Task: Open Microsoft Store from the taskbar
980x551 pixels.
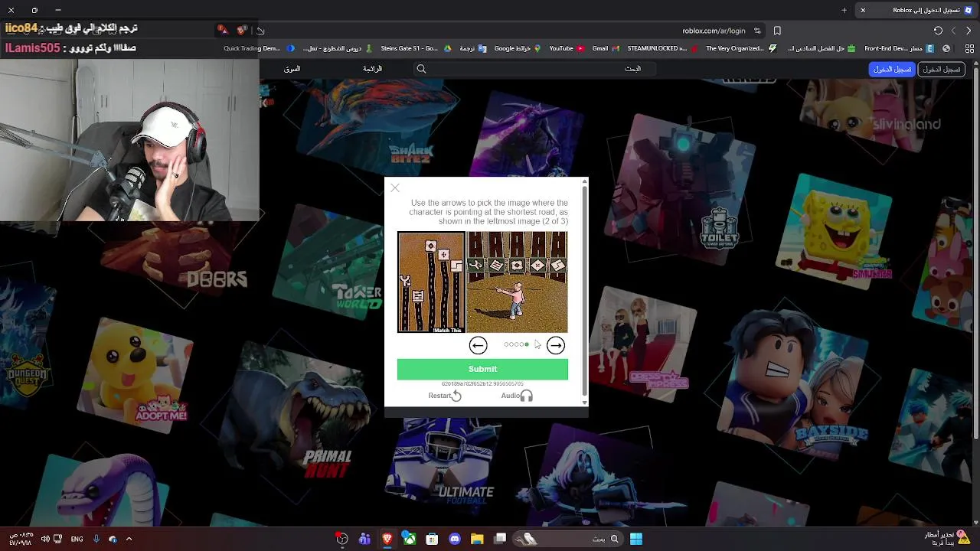Action: [x=433, y=539]
